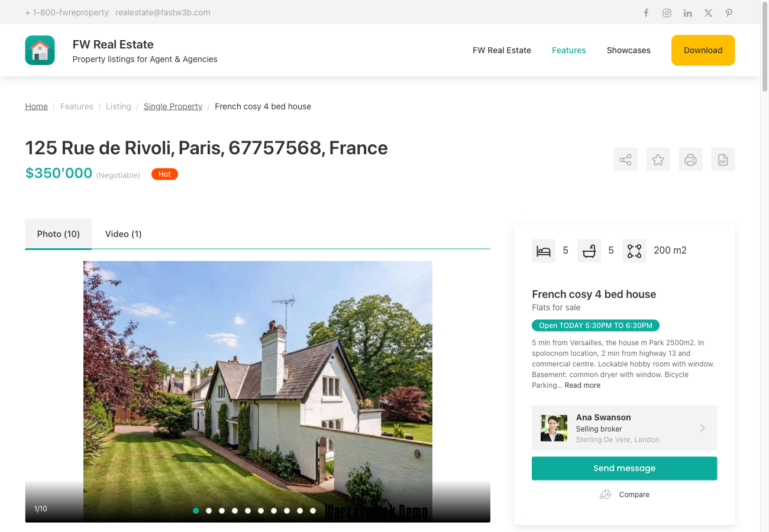Click the bed count icon
Image resolution: width=769 pixels, height=532 pixels.
click(544, 250)
